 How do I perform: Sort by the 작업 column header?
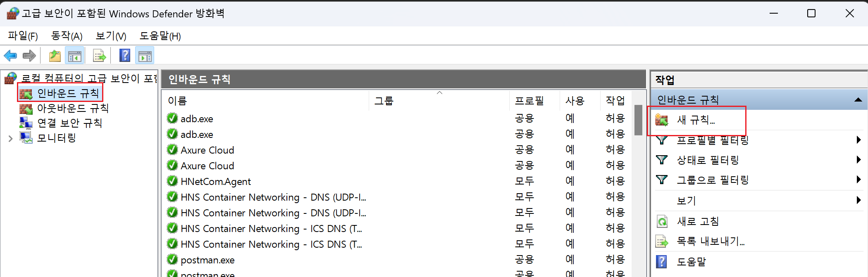coord(616,101)
